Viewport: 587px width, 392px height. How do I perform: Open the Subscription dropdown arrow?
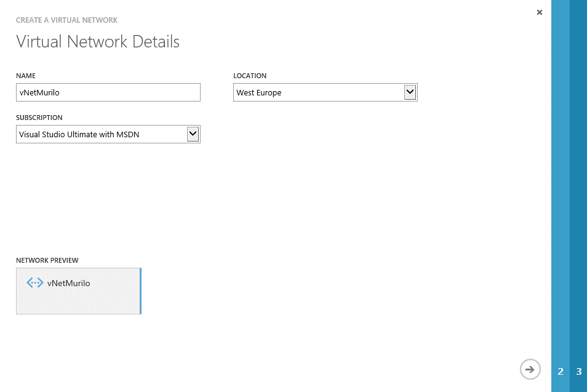193,134
